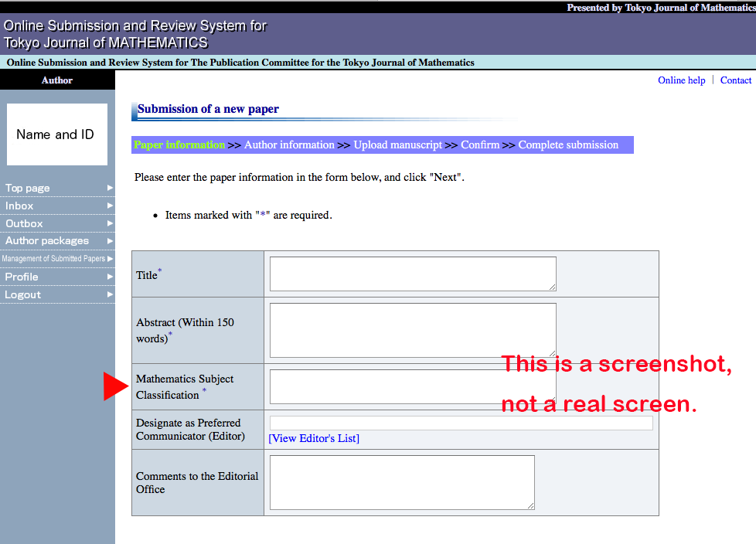Click the Author sidebar heading
The height and width of the screenshot is (544, 756).
(x=57, y=80)
